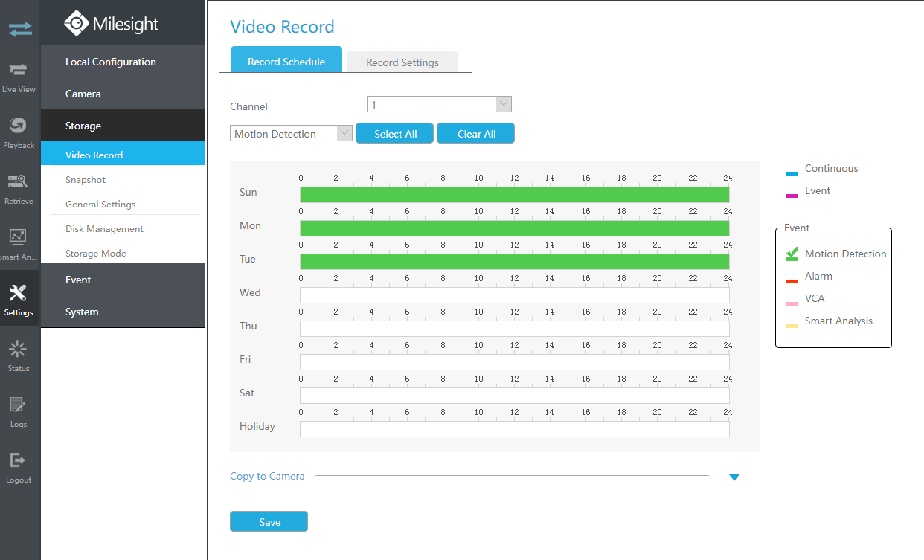Switch to the Record Settings tab

(402, 62)
